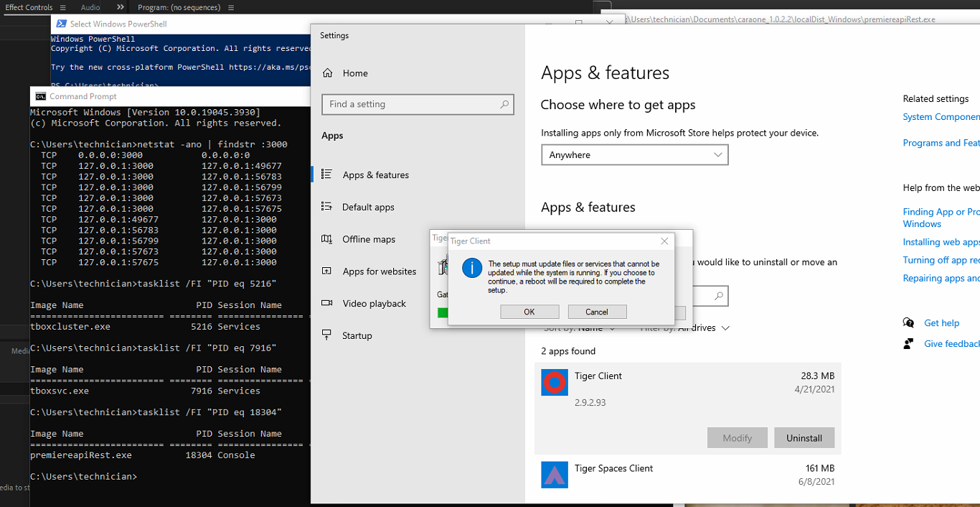The width and height of the screenshot is (980, 507).
Task: Click tboxcluster.exe row in Command Prompt
Action: click(x=146, y=327)
